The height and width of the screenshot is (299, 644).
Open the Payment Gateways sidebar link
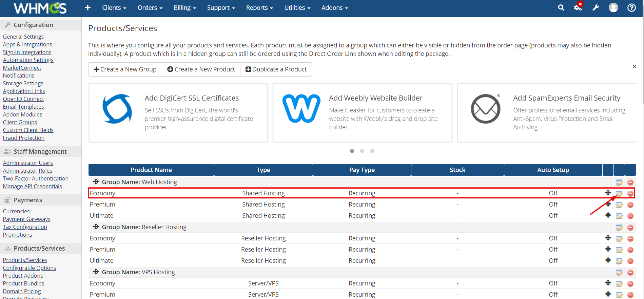click(26, 219)
